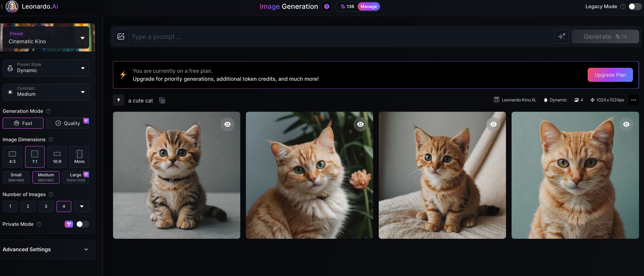Expand more number of images options
Image resolution: width=644 pixels, height=276 pixels.
point(82,206)
